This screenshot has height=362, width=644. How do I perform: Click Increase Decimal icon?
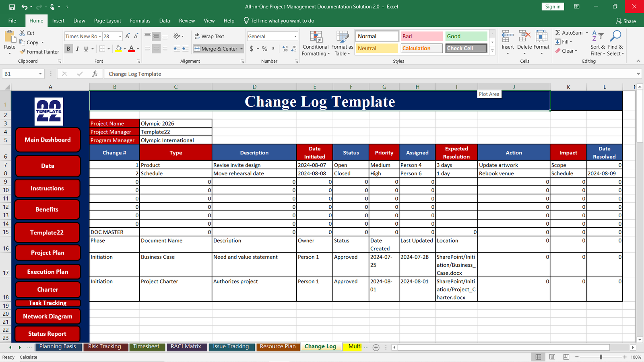(x=285, y=49)
